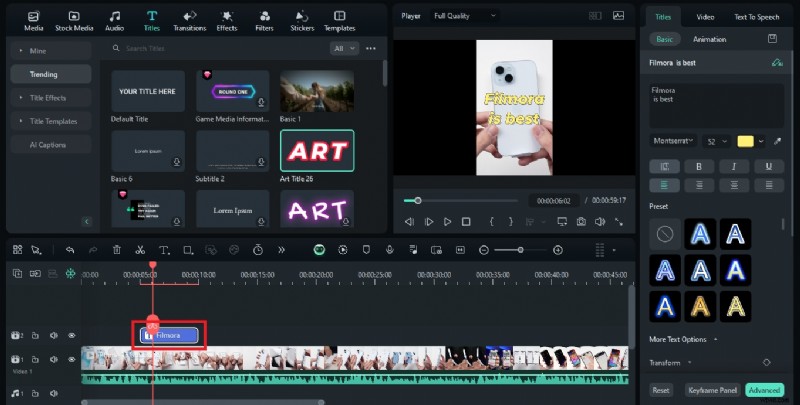Click the delete trash icon in timeline toolbar
The width and height of the screenshot is (800, 405).
(117, 249)
